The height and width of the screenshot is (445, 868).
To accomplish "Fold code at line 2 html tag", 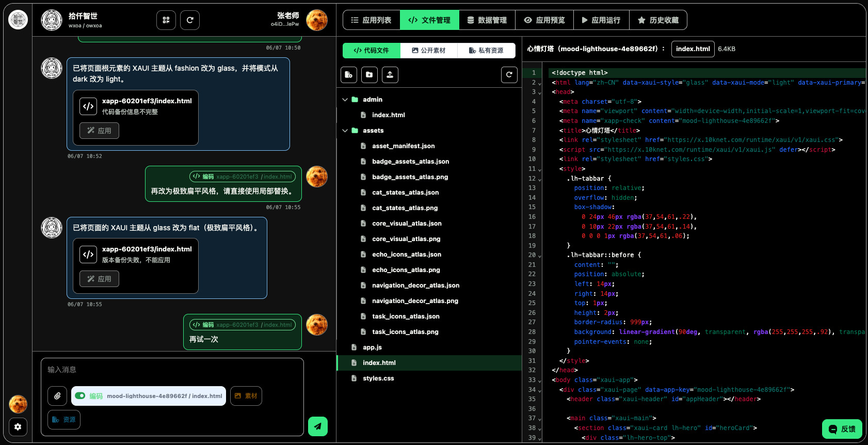I will (x=540, y=83).
